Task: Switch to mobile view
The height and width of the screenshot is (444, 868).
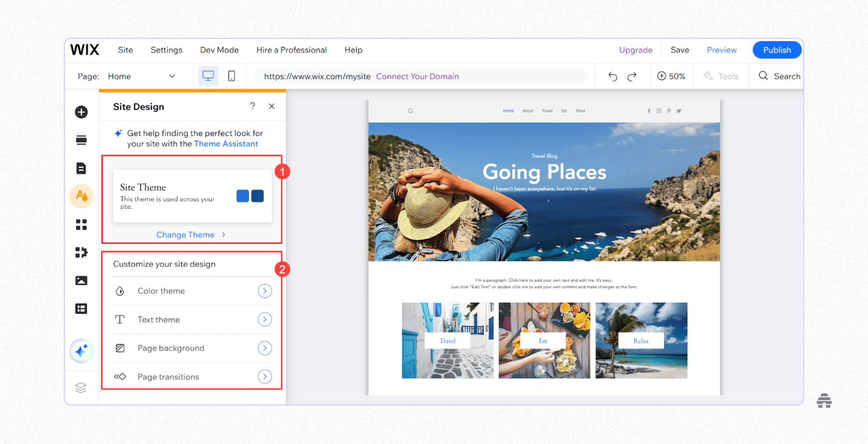Action: pos(231,76)
